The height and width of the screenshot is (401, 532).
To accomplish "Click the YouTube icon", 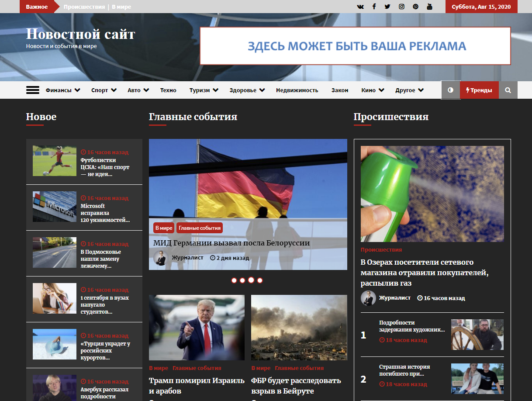I will (429, 7).
